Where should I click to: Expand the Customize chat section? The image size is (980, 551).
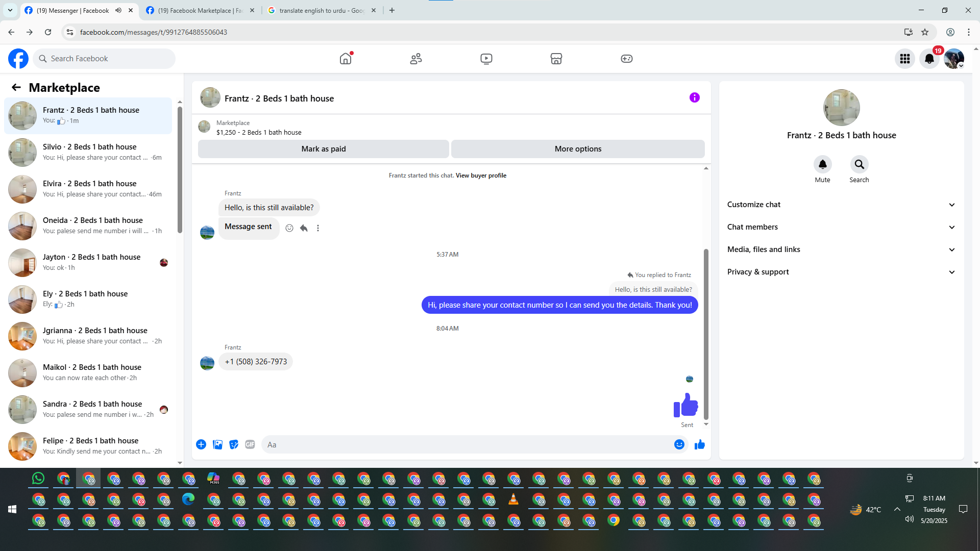tap(841, 205)
